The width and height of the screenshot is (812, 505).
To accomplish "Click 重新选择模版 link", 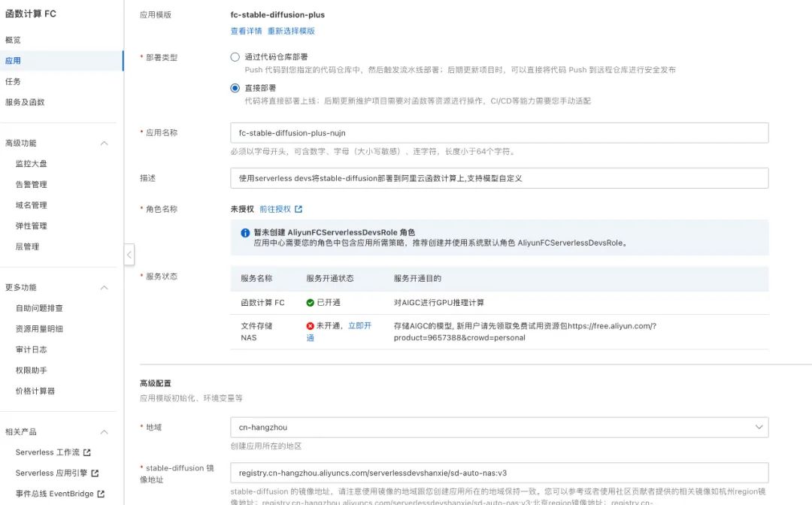I will point(291,31).
